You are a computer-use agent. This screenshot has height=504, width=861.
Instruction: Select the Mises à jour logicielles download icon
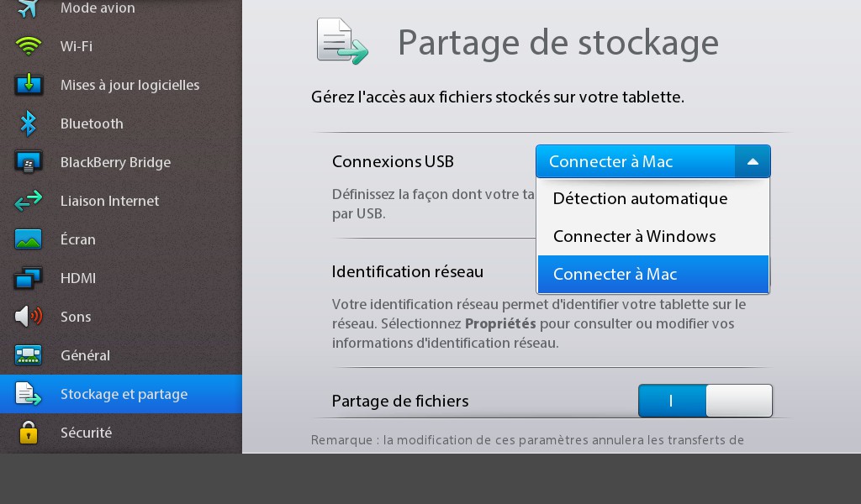point(29,85)
